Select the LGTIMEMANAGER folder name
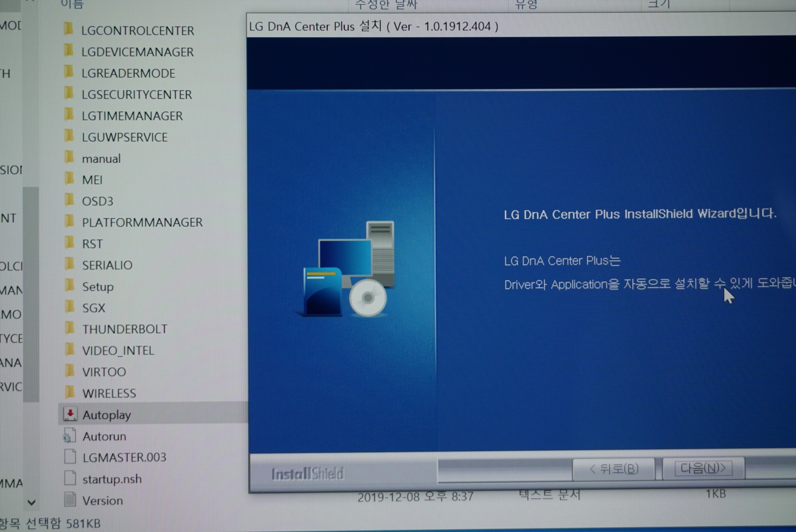The width and height of the screenshot is (796, 532). [132, 116]
